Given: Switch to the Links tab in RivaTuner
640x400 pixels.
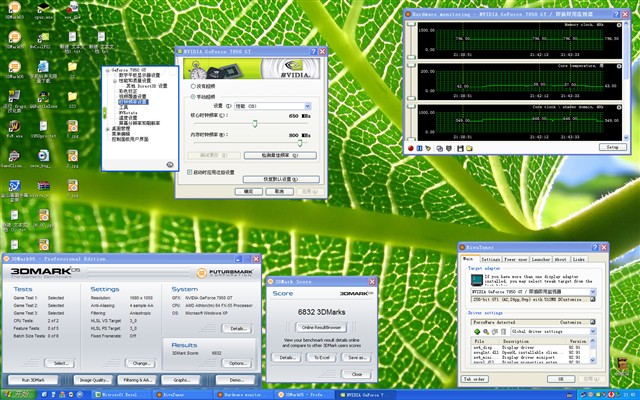Looking at the screenshot, I should pyautogui.click(x=578, y=259).
